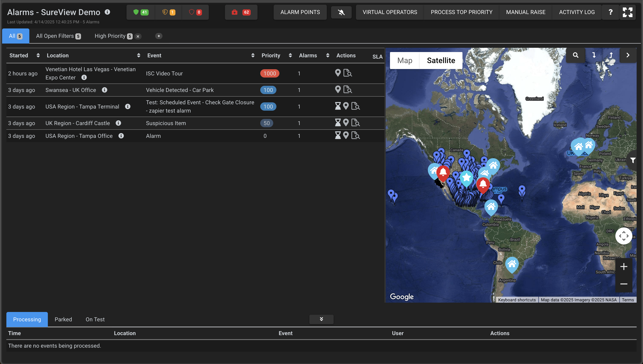The width and height of the screenshot is (643, 364).
Task: Zoom in on the map
Action: click(x=623, y=267)
